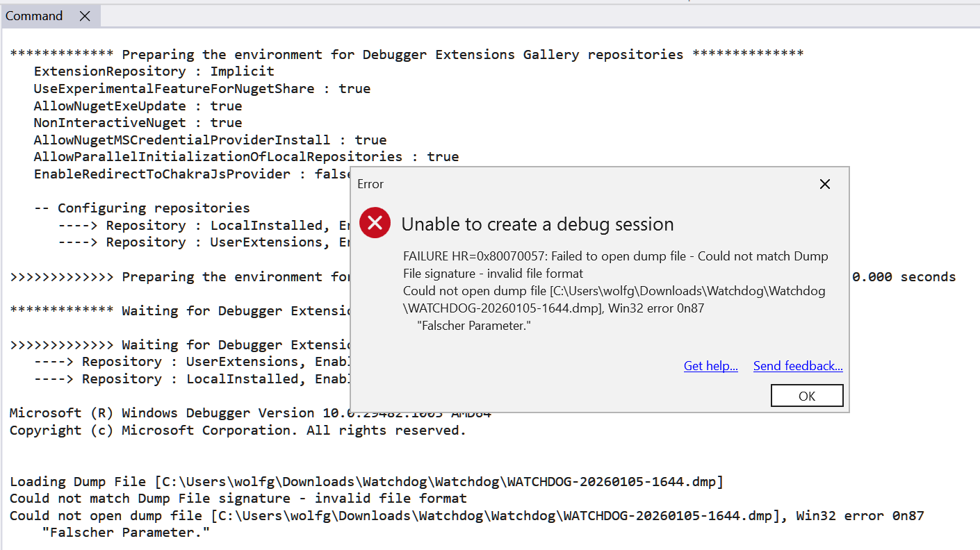Click 'AllowParallelInitializationOfLocalRepositories : true' line
Image resolution: width=980 pixels, height=550 pixels.
[x=247, y=157]
